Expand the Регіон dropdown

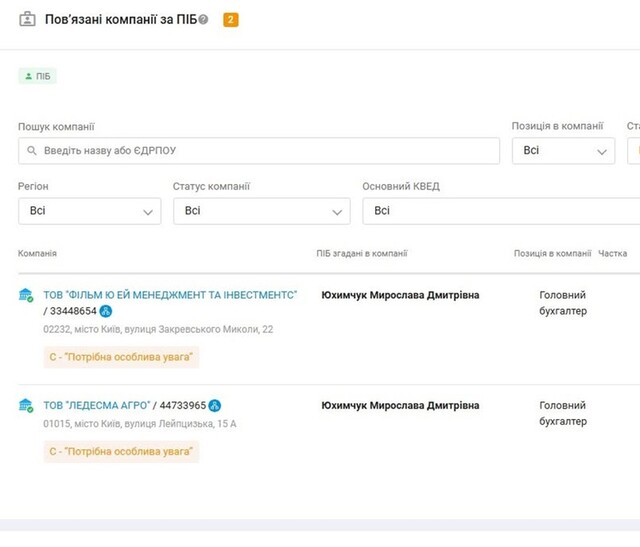click(89, 211)
